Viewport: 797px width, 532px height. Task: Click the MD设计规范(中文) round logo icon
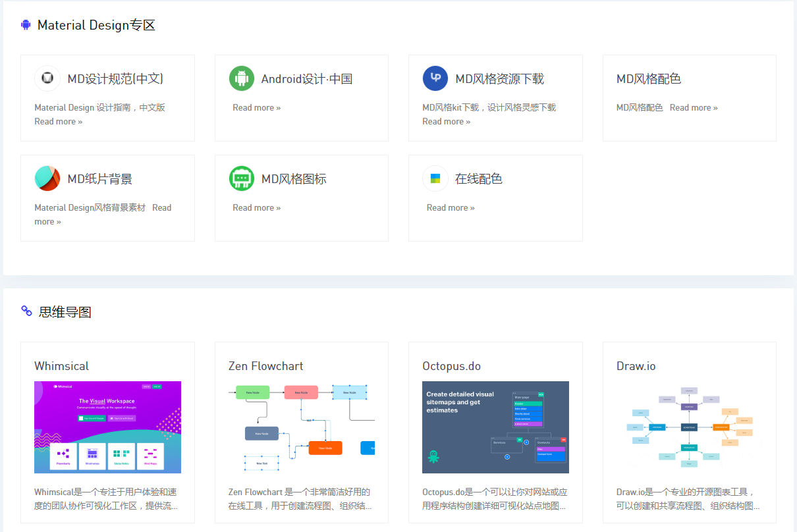[x=47, y=78]
